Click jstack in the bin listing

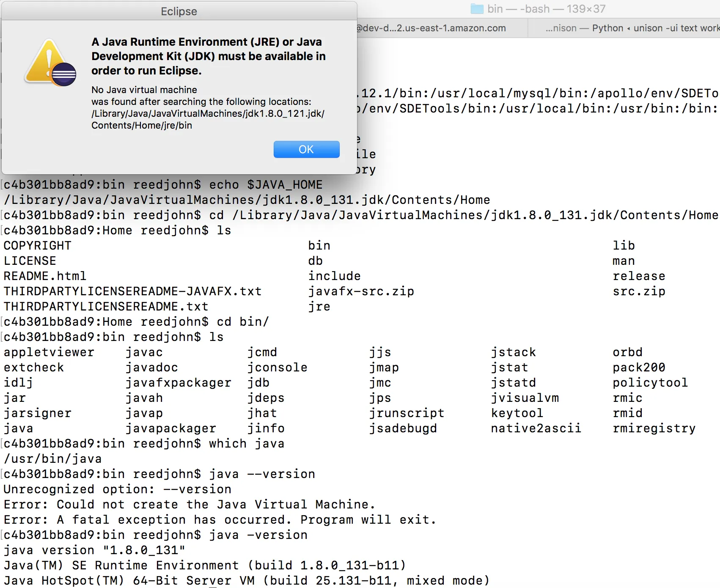coord(514,352)
